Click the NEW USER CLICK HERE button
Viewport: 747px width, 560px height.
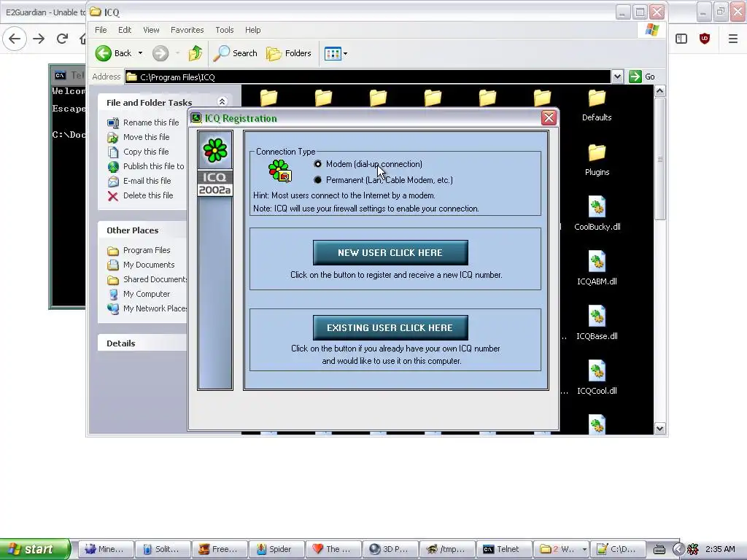coord(390,252)
